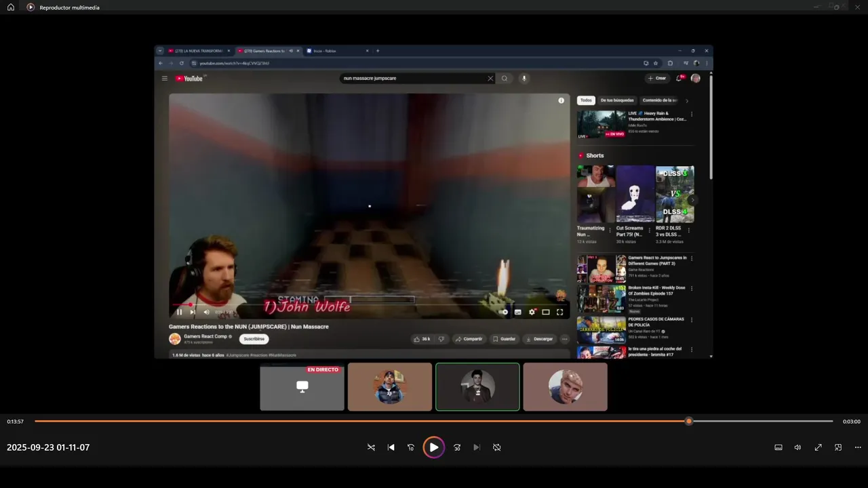Click the Guardar button
This screenshot has width=868, height=488.
click(504, 339)
